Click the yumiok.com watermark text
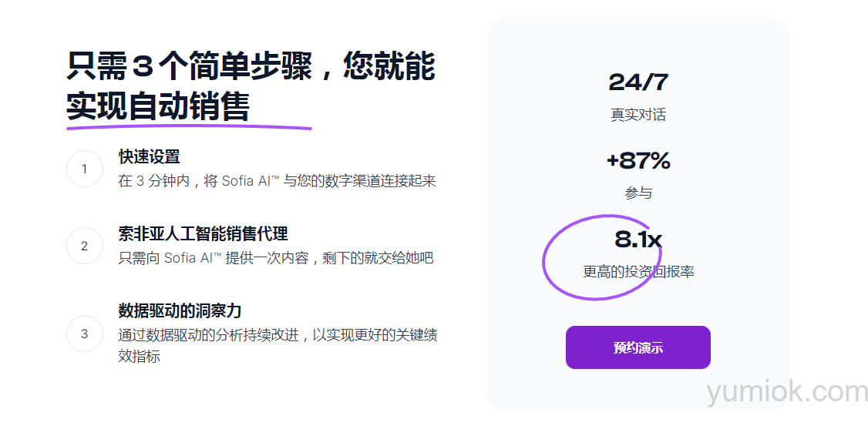 point(786,391)
